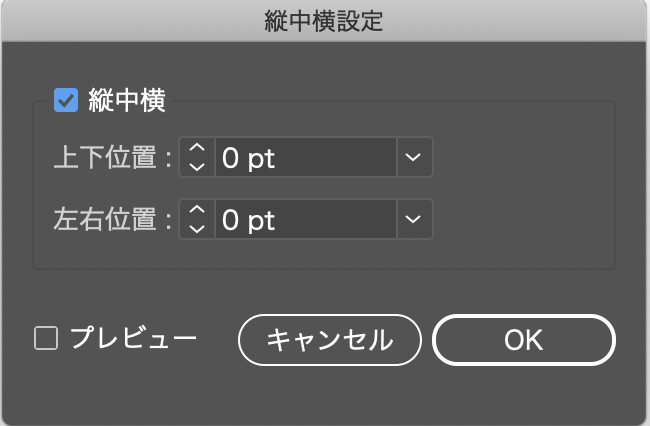Viewport: 650px width, 426px height.
Task: Enable the プレビュー checkbox
Action: [46, 338]
